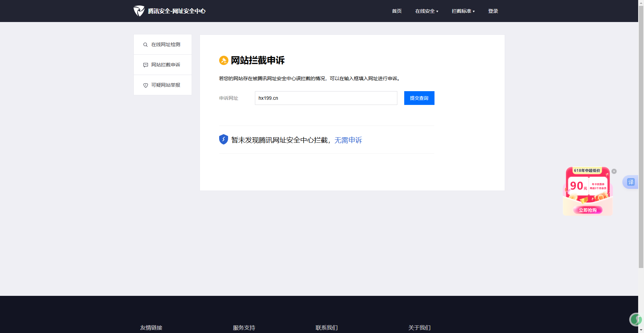644x333 pixels.
Task: Click the 服务支持 footer heading
Action: click(244, 328)
